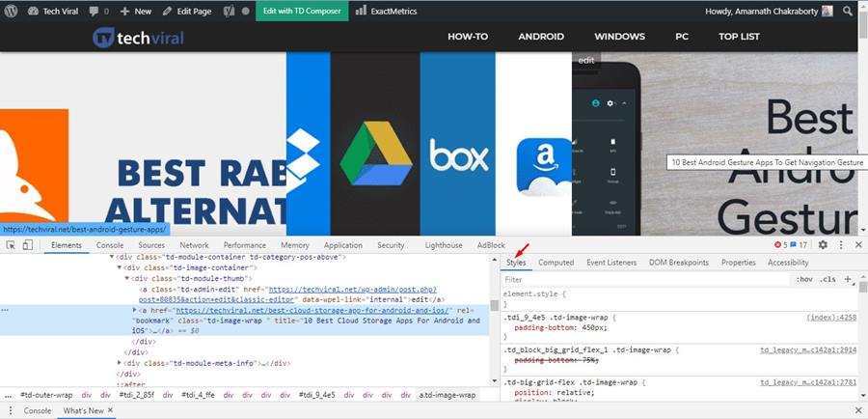Toggle the .cls class editor button
The image size is (868, 419).
pos(827,279)
